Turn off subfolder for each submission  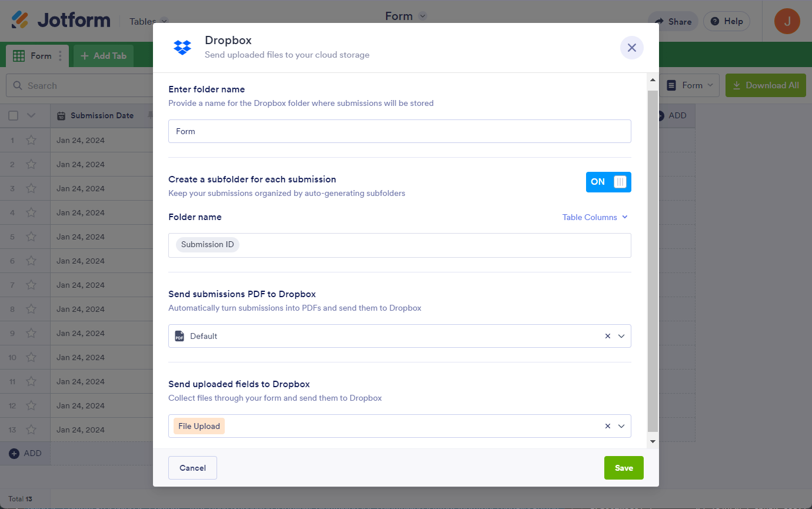(x=608, y=182)
